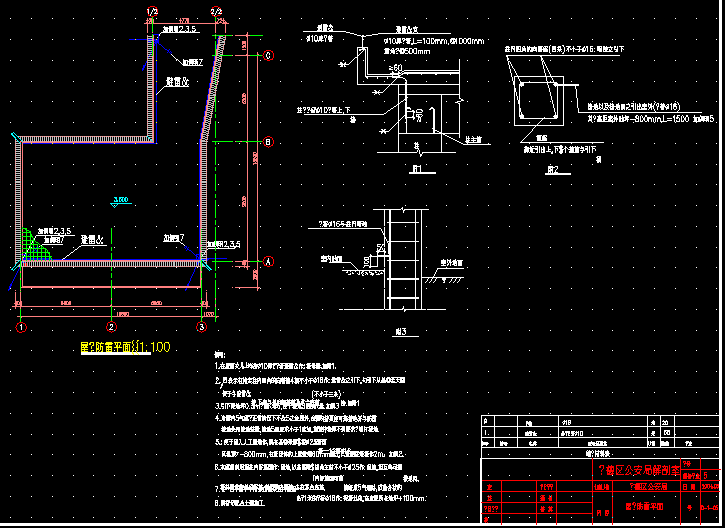Select grid axis bubble A on the right side
This screenshot has height=528, width=725.
pyautogui.click(x=269, y=260)
